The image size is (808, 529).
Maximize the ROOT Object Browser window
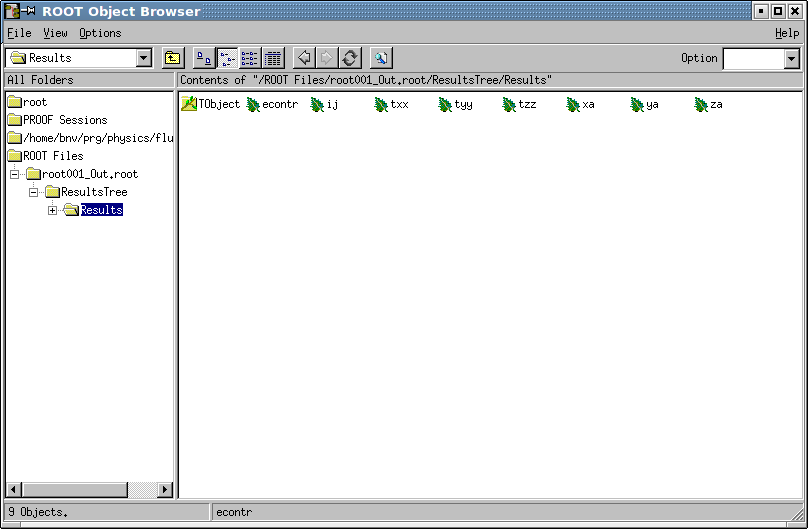[778, 11]
